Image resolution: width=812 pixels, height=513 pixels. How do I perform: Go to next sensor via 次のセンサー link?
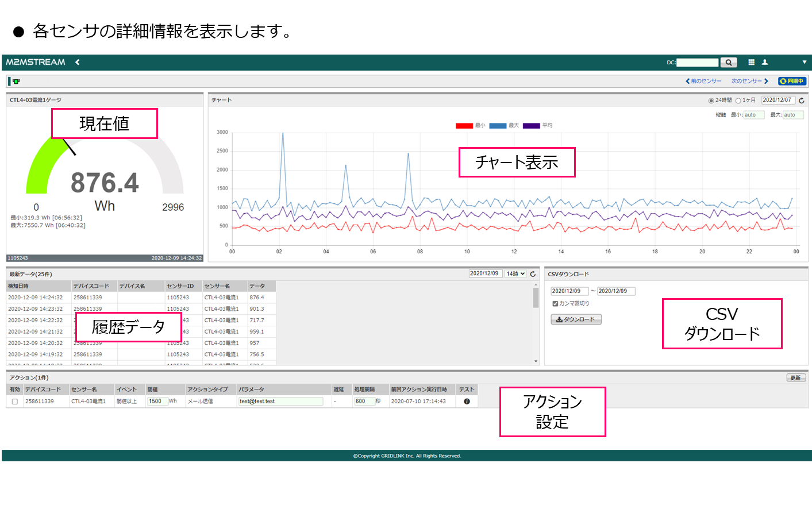coord(750,81)
